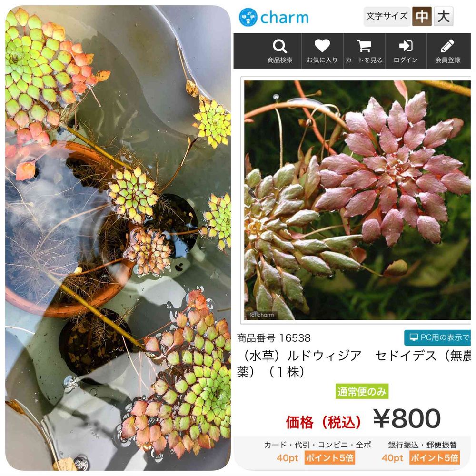
Task: Open 会員登録 pencil icon
Action: [x=447, y=46]
